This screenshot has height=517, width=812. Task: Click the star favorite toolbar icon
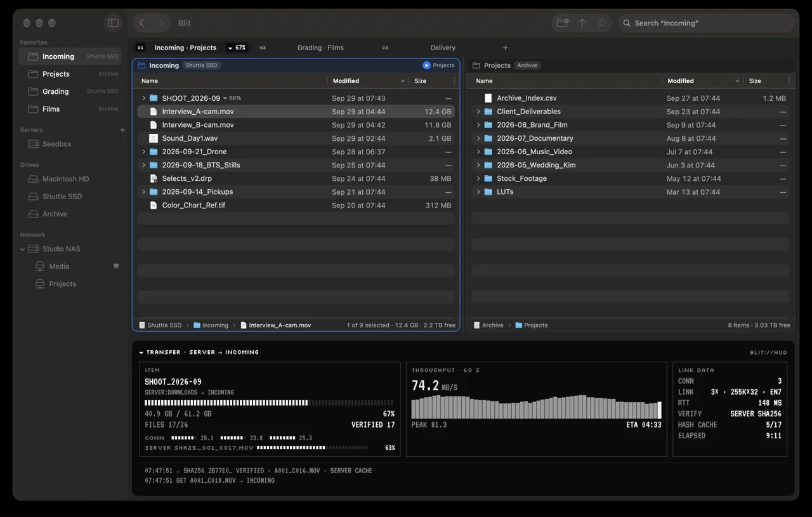pos(602,23)
